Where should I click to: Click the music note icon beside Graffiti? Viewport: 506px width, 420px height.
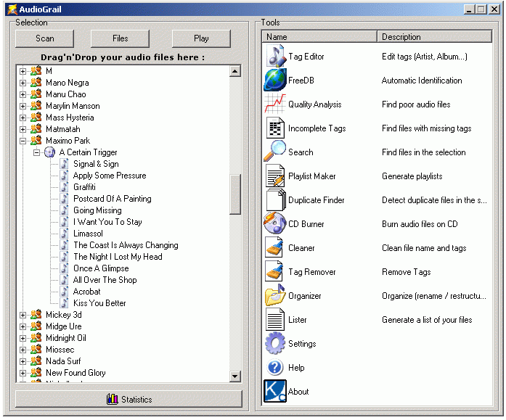tap(64, 186)
